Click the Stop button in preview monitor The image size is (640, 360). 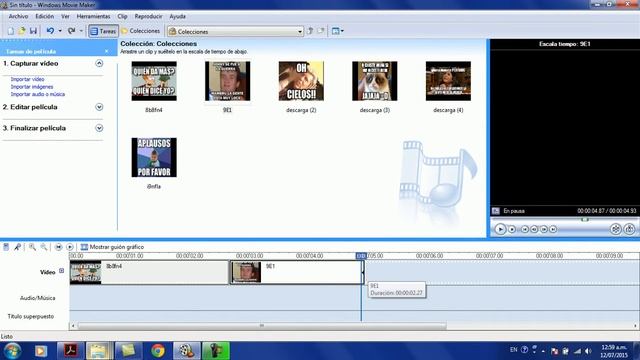pyautogui.click(x=512, y=229)
